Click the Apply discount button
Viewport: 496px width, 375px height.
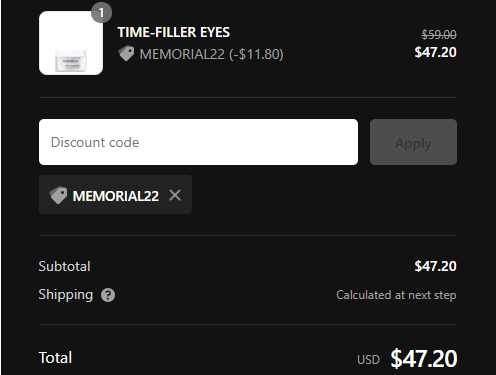click(413, 142)
